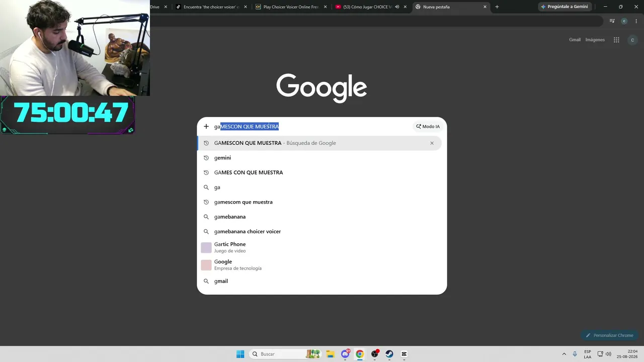
Task: Select the Google Empresa de tecnología suggestion
Action: [319, 265]
